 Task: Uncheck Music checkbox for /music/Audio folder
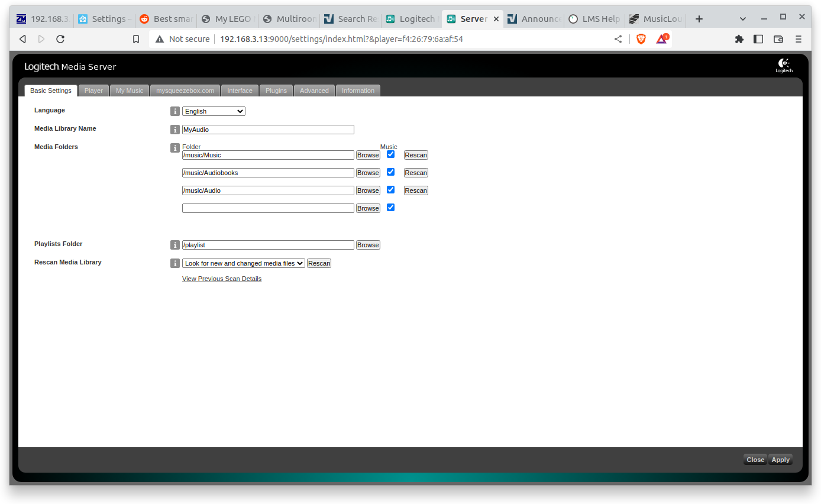(390, 190)
